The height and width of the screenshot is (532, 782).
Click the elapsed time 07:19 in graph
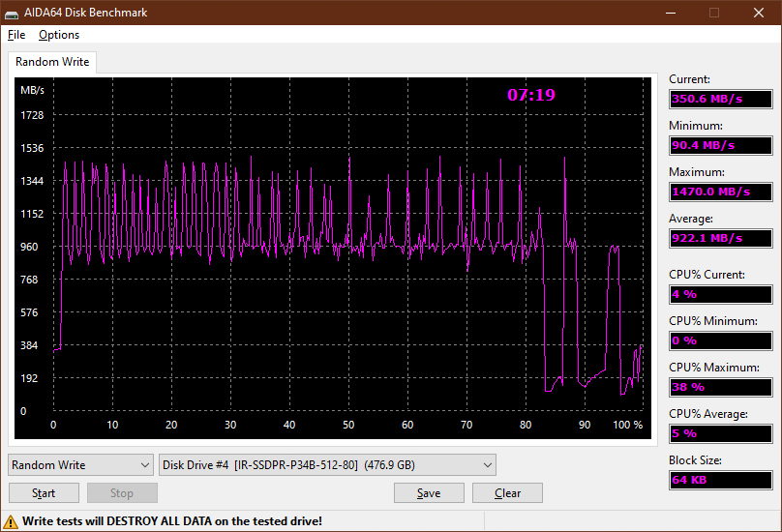click(x=531, y=95)
